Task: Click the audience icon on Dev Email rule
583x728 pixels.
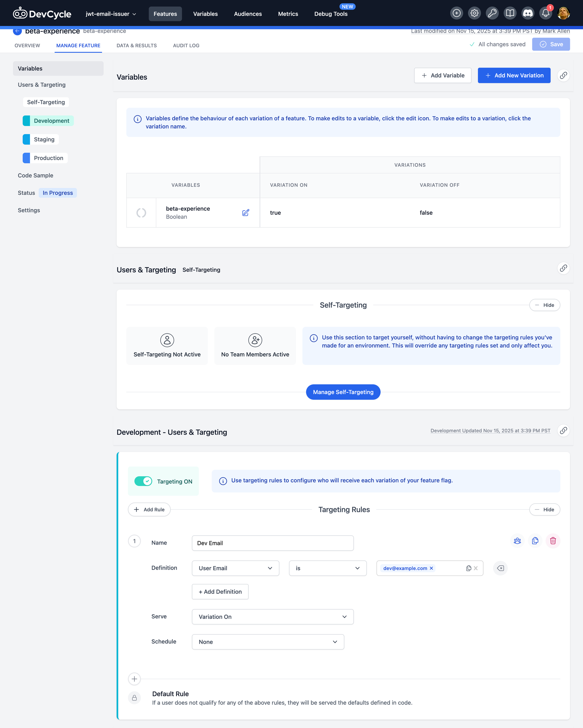Action: point(517,541)
